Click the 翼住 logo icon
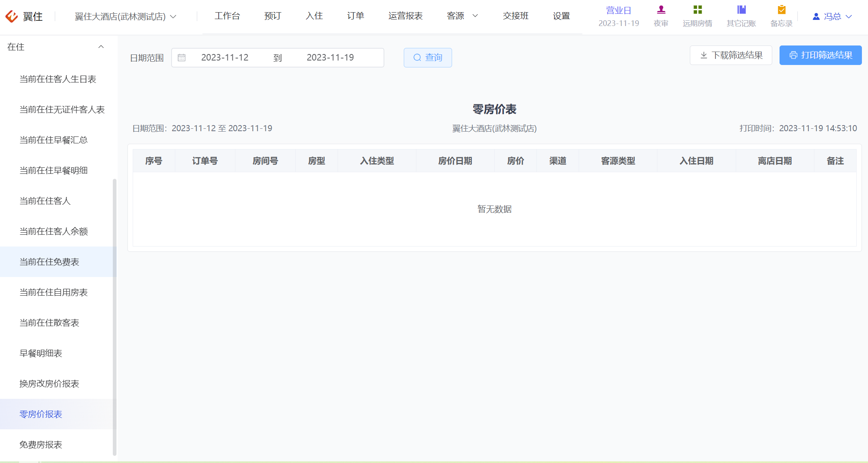 coord(11,16)
